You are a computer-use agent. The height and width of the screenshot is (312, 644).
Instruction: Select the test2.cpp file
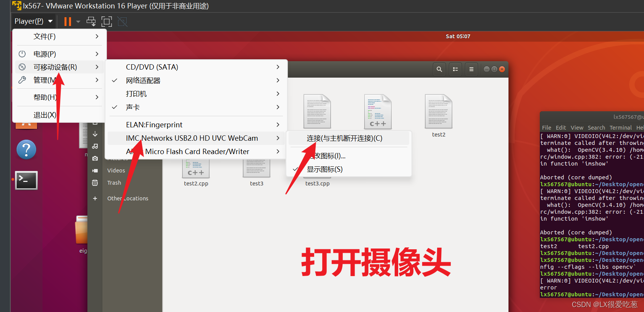[196, 172]
